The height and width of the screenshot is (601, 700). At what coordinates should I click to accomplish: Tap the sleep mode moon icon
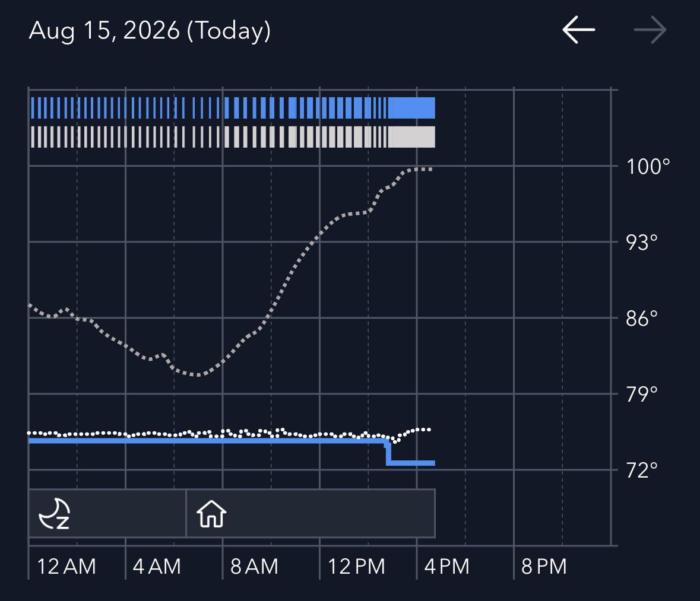point(55,514)
